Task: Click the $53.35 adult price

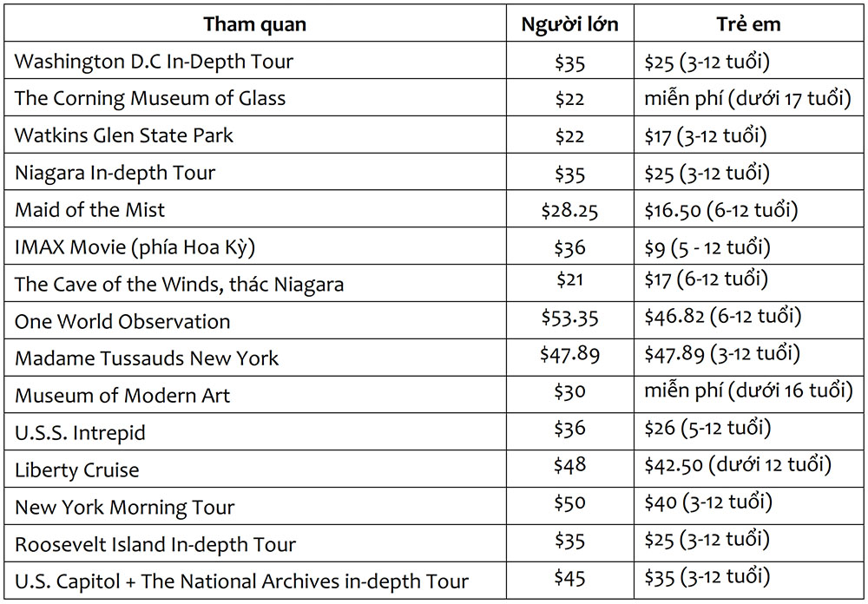Action: click(569, 318)
